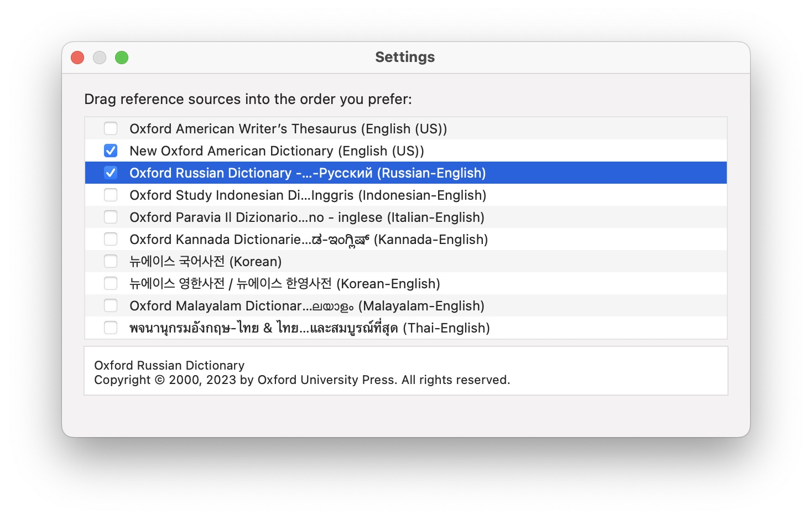812x519 pixels.
Task: Click the Oxford University Press copyright line
Action: [x=302, y=380]
